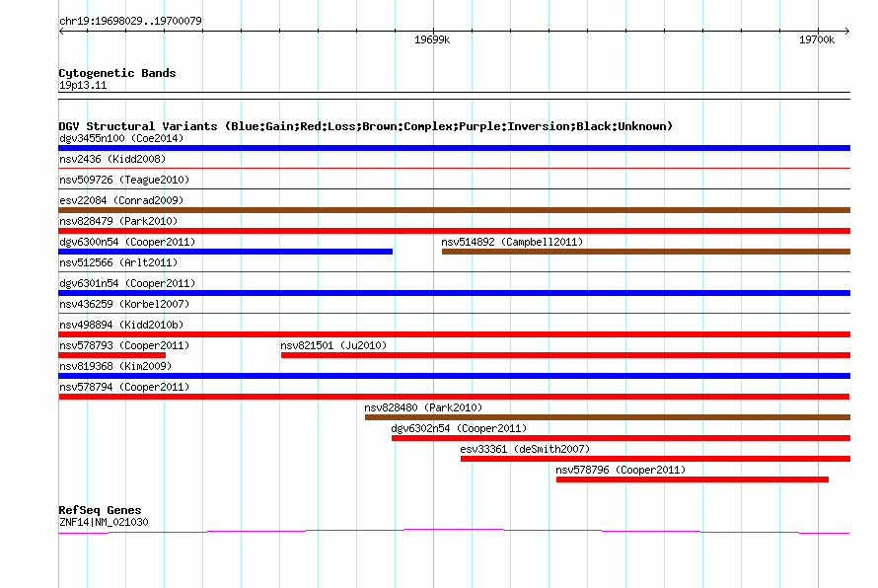This screenshot has height=588, width=878.
Task: Click the nsv828480 (Park2010) brown bar
Action: click(x=608, y=417)
